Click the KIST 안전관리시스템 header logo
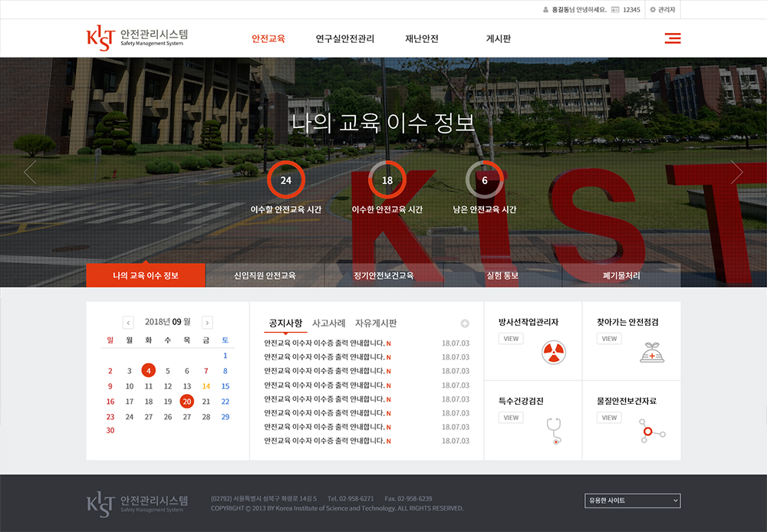This screenshot has height=532, width=767. point(137,38)
